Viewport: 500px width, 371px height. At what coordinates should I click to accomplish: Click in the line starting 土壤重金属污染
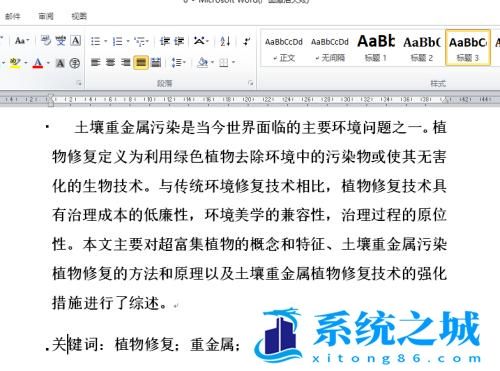(x=260, y=128)
